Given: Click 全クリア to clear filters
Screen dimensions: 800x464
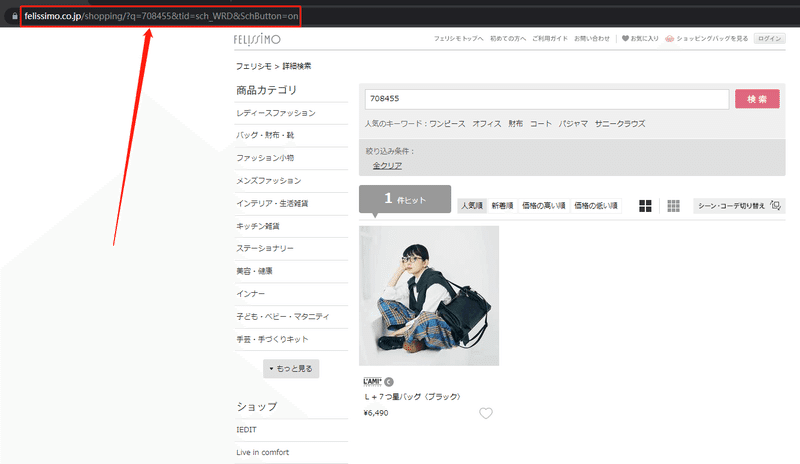Looking at the screenshot, I should (387, 165).
